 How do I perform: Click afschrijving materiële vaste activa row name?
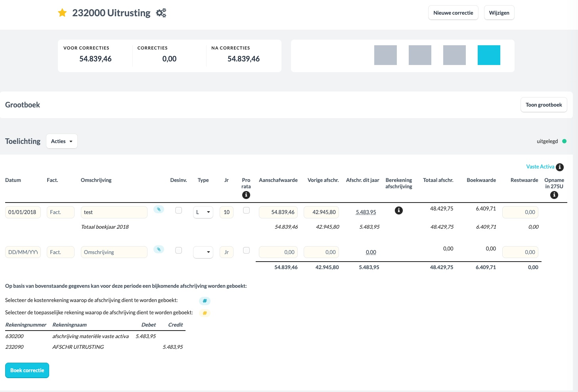(x=90, y=336)
